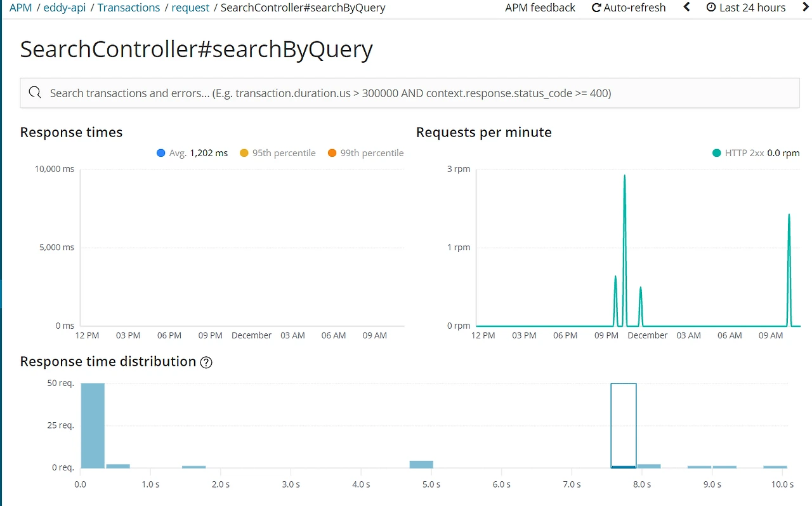Click December label under Requests per minute chart
The image size is (812, 506).
(x=648, y=335)
